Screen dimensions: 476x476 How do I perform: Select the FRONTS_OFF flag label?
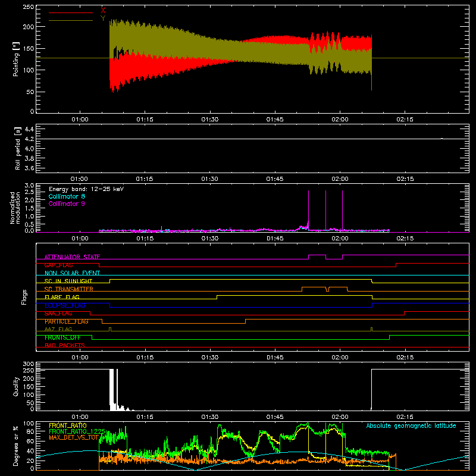(62, 337)
